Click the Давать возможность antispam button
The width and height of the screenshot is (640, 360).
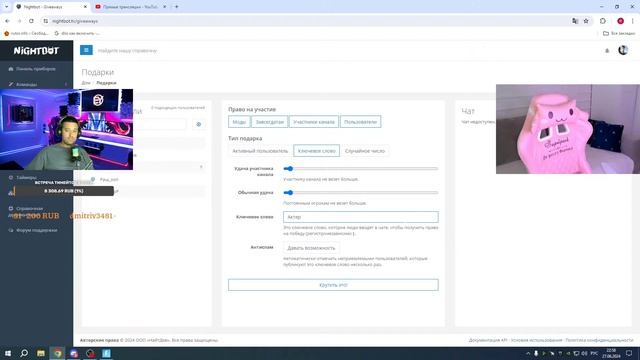point(311,248)
